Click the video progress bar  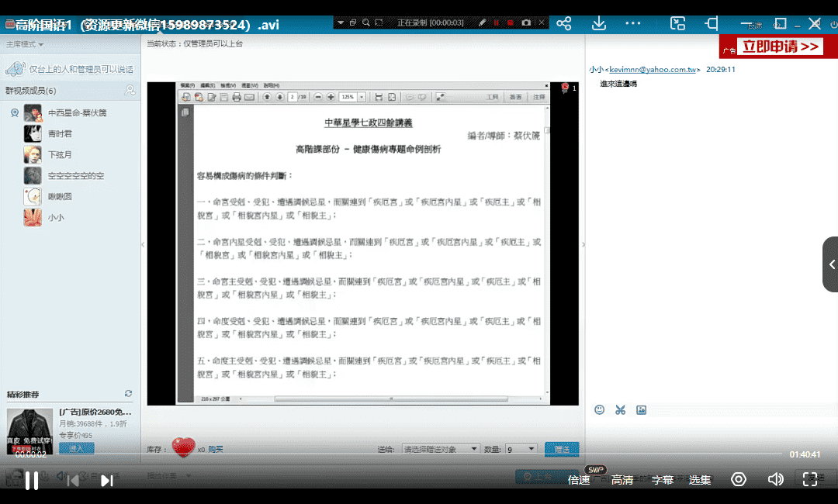(x=388, y=454)
